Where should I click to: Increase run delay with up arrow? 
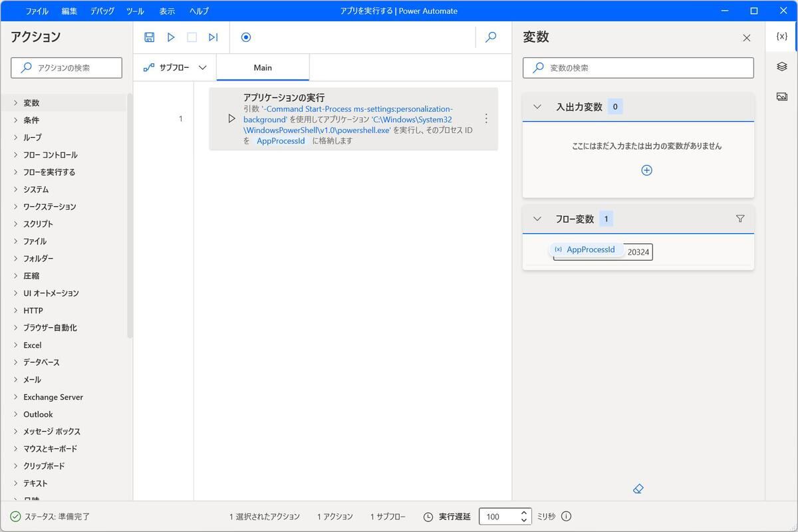click(x=524, y=513)
